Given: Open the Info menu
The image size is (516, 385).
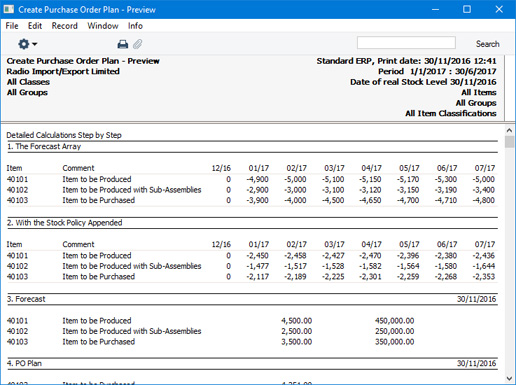Looking at the screenshot, I should point(135,26).
